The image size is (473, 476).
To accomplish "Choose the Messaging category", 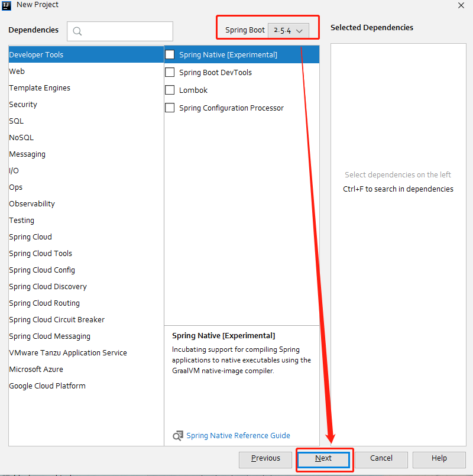I will (86, 154).
